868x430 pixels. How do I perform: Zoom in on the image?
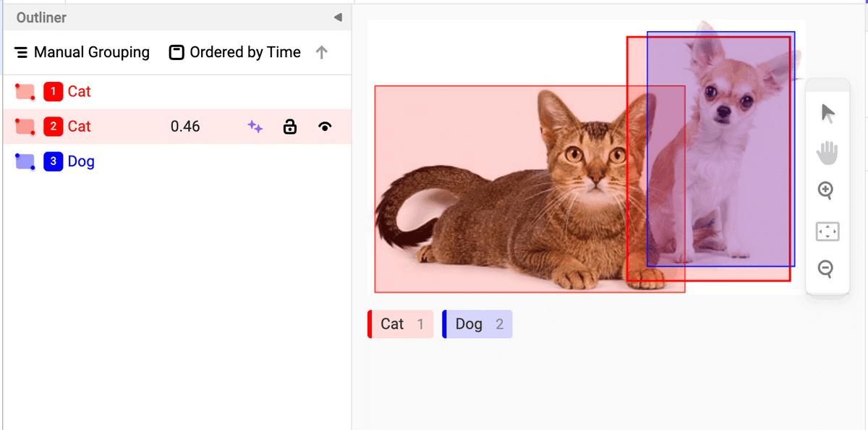(x=826, y=191)
